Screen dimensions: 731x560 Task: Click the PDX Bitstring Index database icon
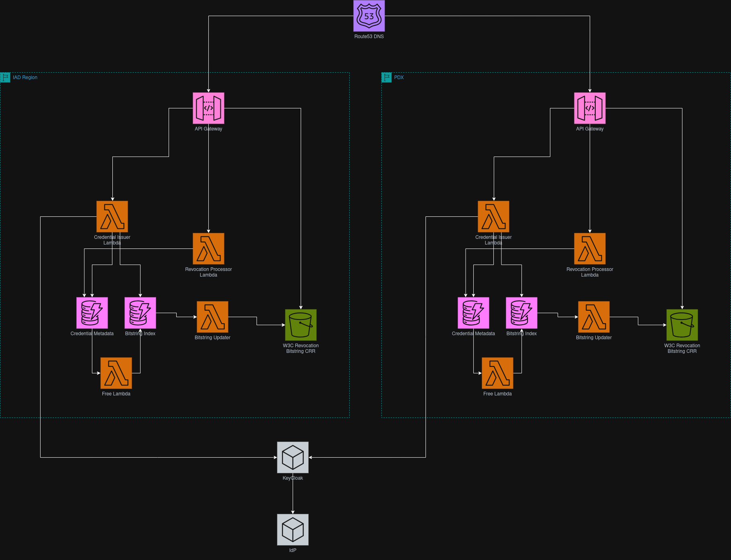(521, 313)
